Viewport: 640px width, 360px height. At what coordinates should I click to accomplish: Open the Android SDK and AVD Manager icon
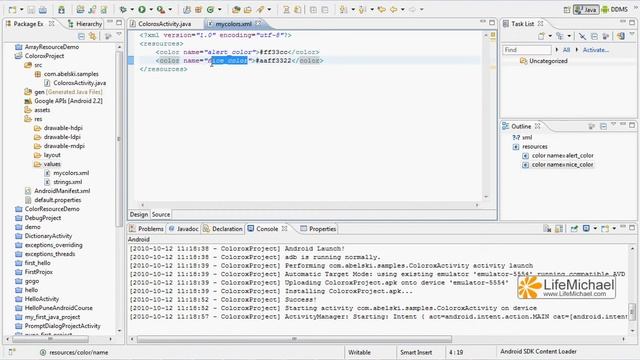click(61, 9)
